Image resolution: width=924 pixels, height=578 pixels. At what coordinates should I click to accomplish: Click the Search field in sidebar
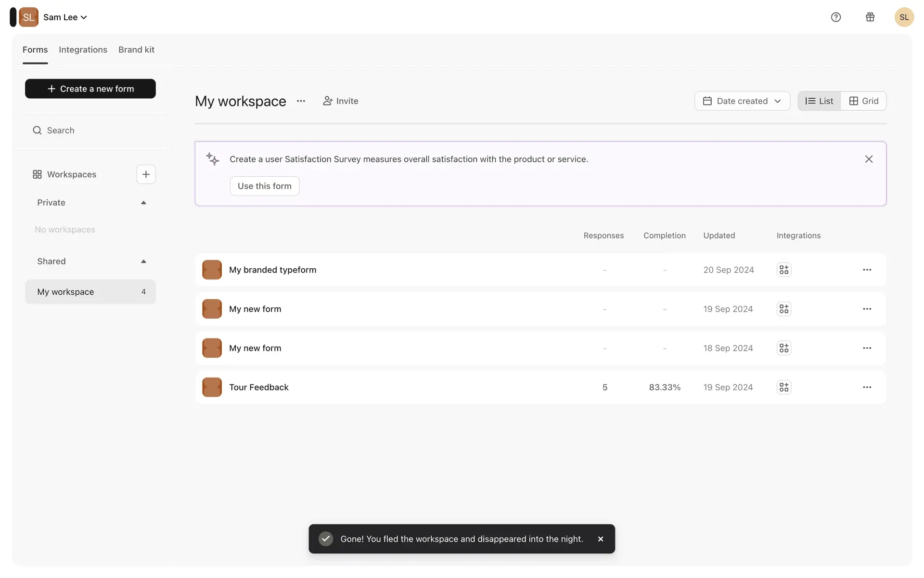pyautogui.click(x=90, y=131)
